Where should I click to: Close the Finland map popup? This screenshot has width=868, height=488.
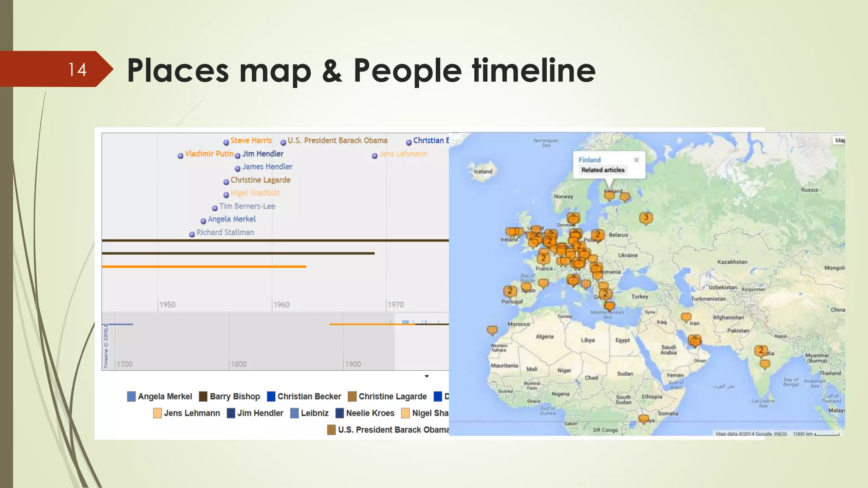coord(636,160)
